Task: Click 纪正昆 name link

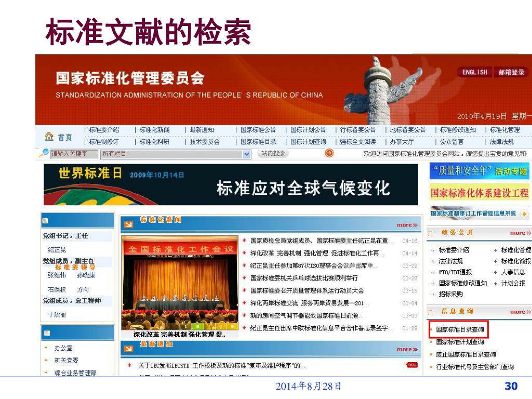Action: (x=57, y=250)
